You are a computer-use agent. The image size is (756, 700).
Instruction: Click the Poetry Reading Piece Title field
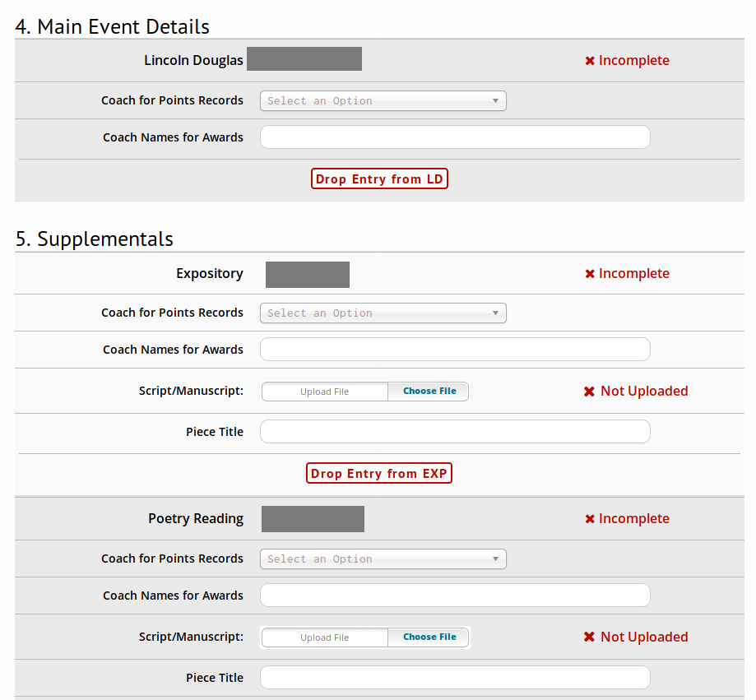point(455,678)
